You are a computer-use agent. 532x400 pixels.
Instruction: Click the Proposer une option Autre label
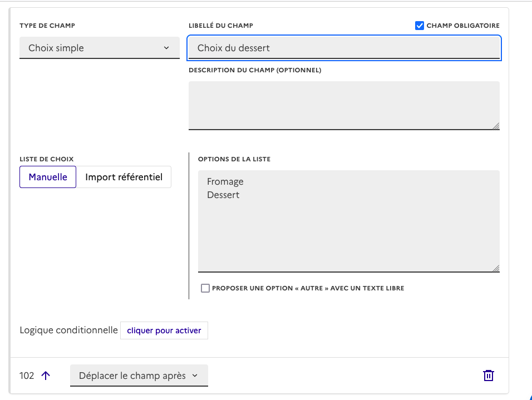[x=308, y=288]
